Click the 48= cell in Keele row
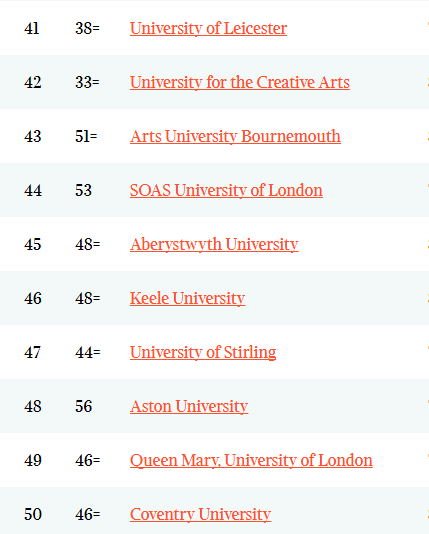Viewport: 429px width, 534px height. click(x=88, y=299)
